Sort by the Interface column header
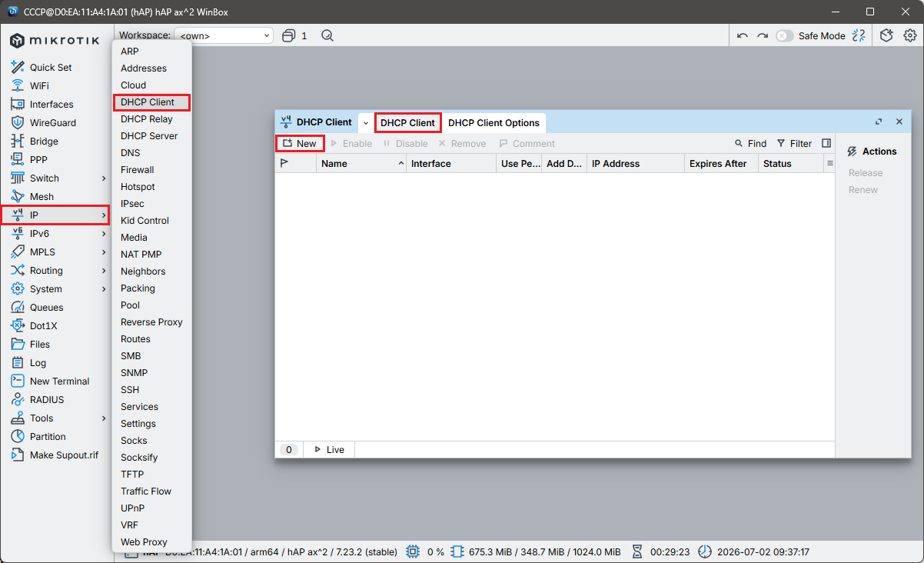 click(451, 163)
